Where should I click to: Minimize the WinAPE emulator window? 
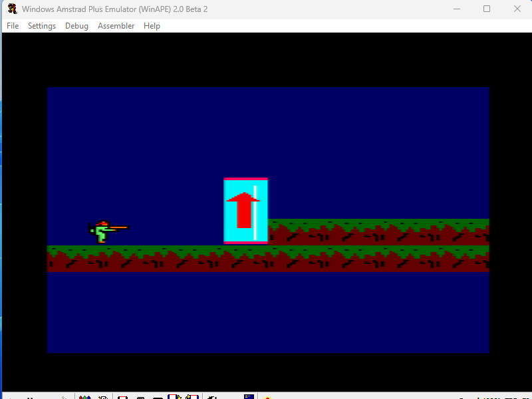(x=457, y=9)
